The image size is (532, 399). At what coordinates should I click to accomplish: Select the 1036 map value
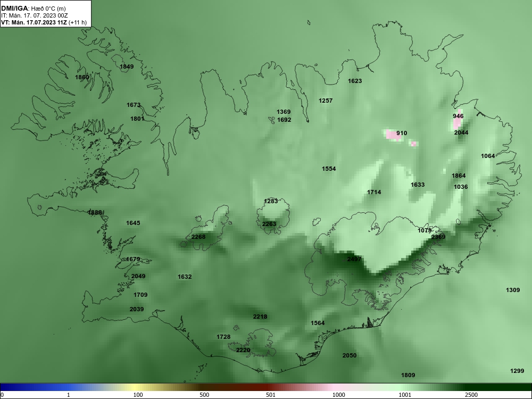coord(461,187)
